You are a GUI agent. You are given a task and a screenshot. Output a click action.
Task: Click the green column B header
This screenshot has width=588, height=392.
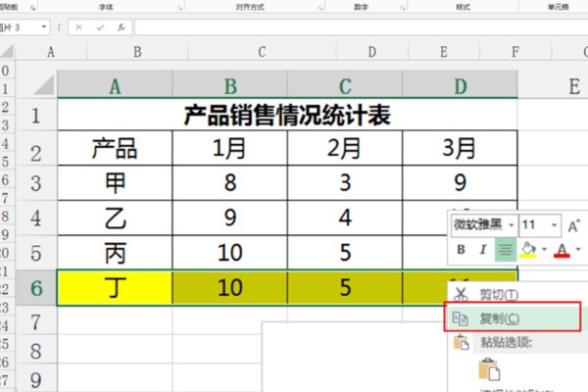point(229,86)
